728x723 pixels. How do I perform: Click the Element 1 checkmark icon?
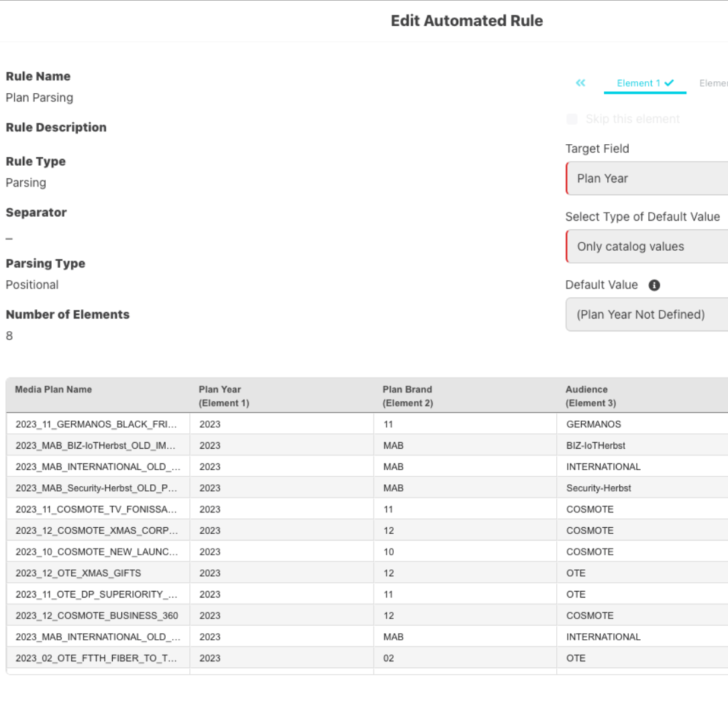coord(669,83)
